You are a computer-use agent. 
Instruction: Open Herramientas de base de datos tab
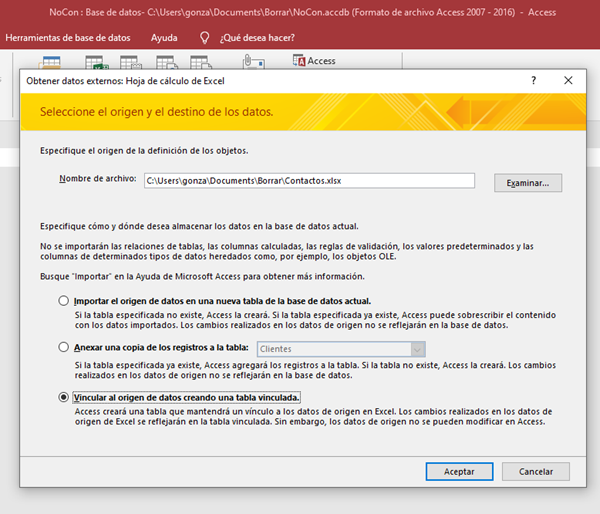click(68, 38)
